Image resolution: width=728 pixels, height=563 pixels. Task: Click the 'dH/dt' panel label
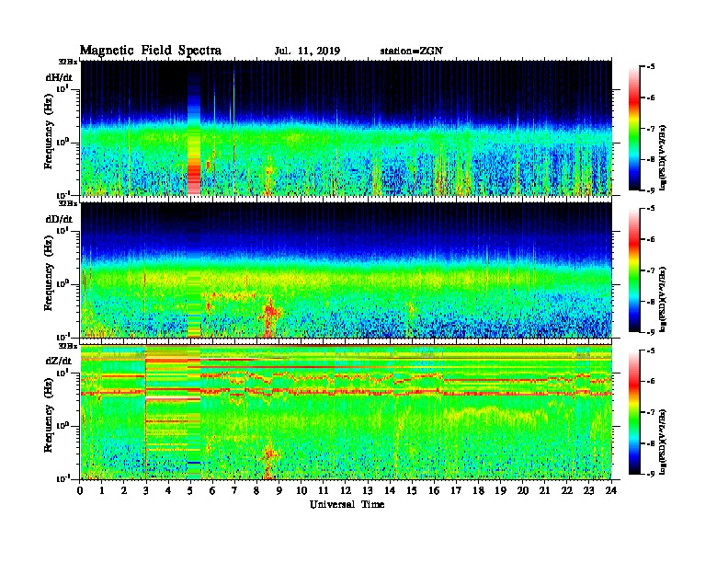pos(59,77)
